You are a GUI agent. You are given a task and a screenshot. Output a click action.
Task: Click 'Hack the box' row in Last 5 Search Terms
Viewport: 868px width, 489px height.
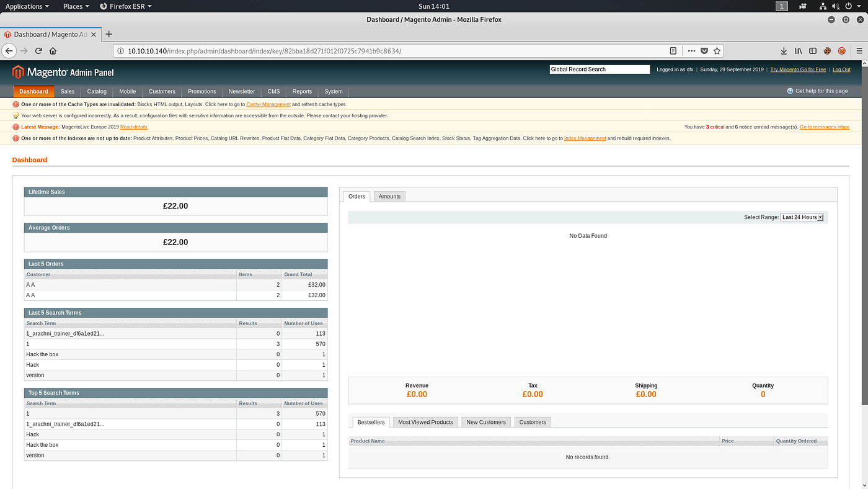click(x=176, y=354)
